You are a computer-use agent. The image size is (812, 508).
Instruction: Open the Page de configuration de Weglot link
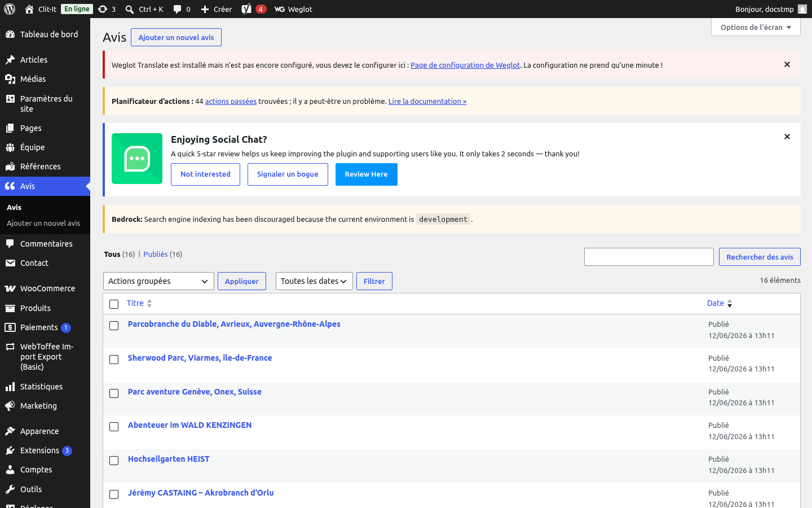click(x=465, y=65)
